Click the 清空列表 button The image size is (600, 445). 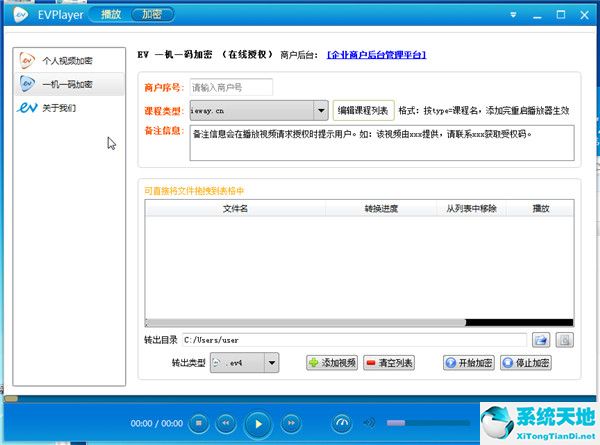pos(389,362)
